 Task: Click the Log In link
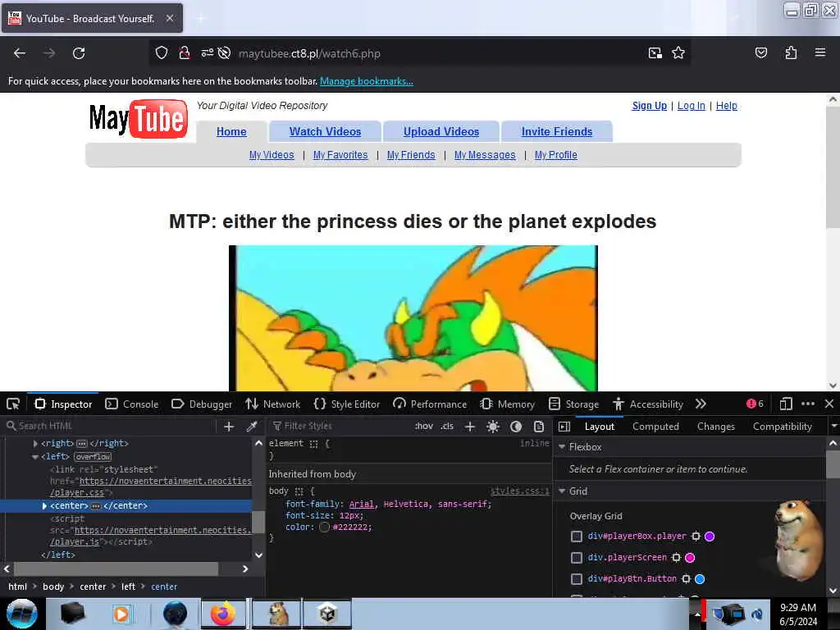691,106
